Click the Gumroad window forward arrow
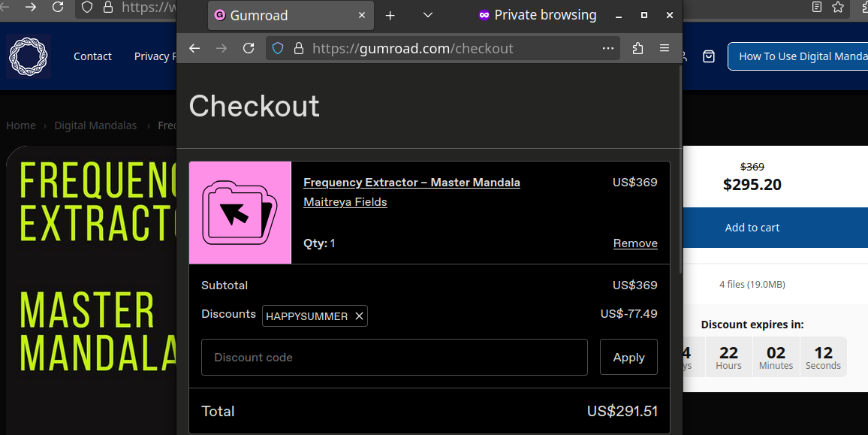This screenshot has height=435, width=868. [222, 48]
